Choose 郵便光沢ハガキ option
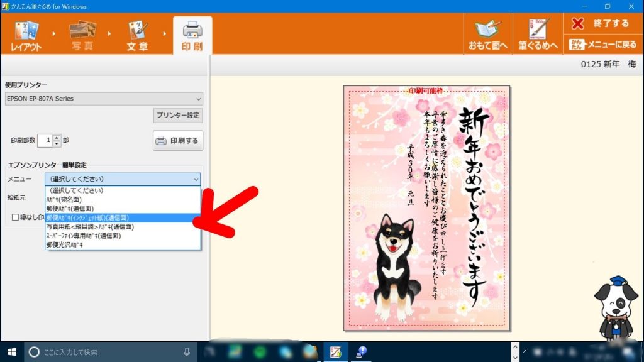The image size is (644, 362). 123,244
